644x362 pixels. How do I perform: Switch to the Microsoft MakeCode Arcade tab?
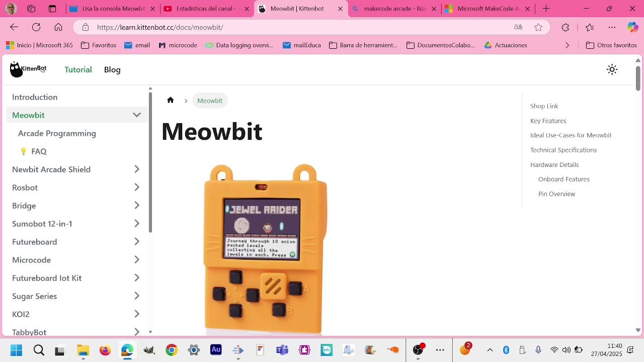[x=487, y=9]
